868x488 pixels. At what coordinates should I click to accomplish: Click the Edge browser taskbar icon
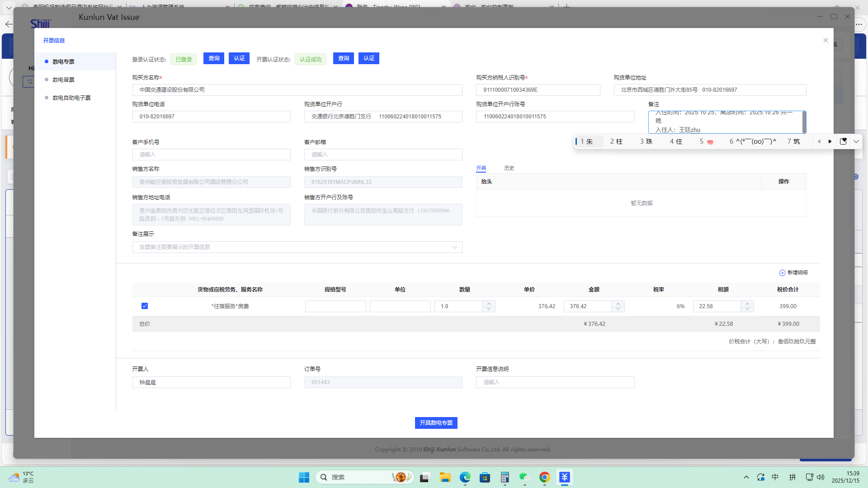click(465, 477)
